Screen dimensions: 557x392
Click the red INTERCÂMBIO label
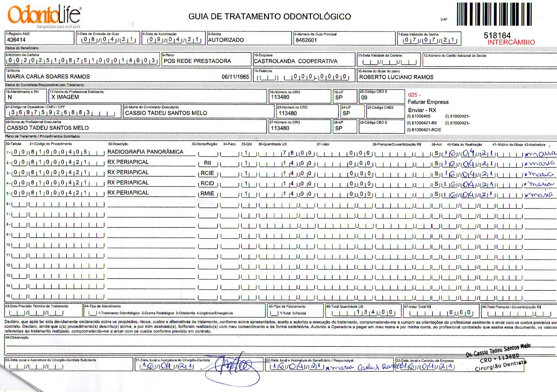click(x=511, y=42)
